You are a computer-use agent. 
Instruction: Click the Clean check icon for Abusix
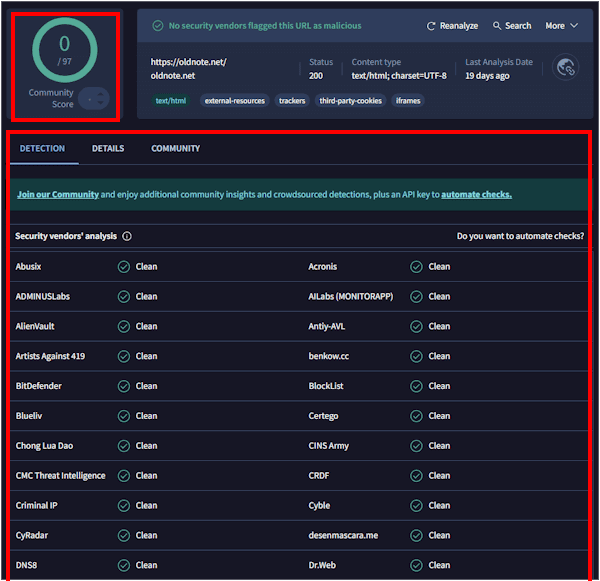coord(124,267)
